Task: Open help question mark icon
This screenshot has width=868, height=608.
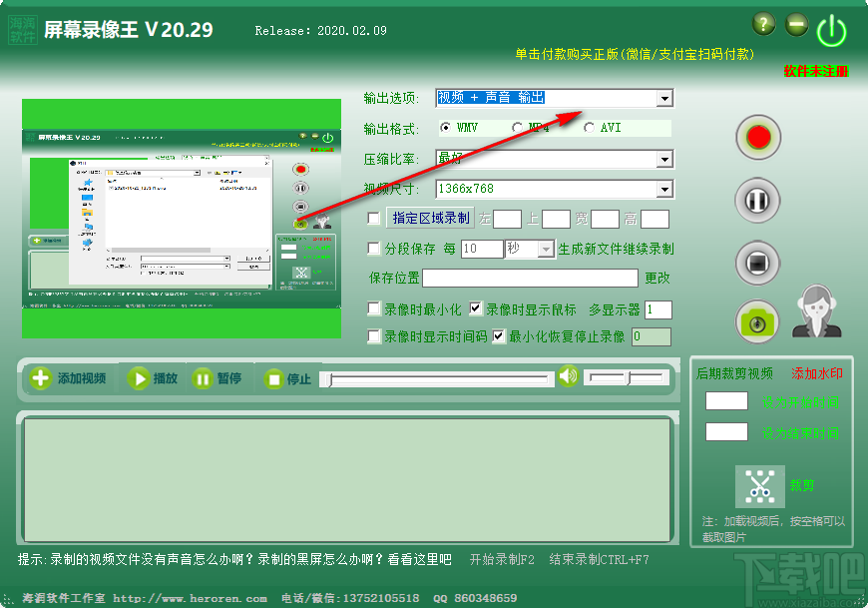Action: coord(764,24)
